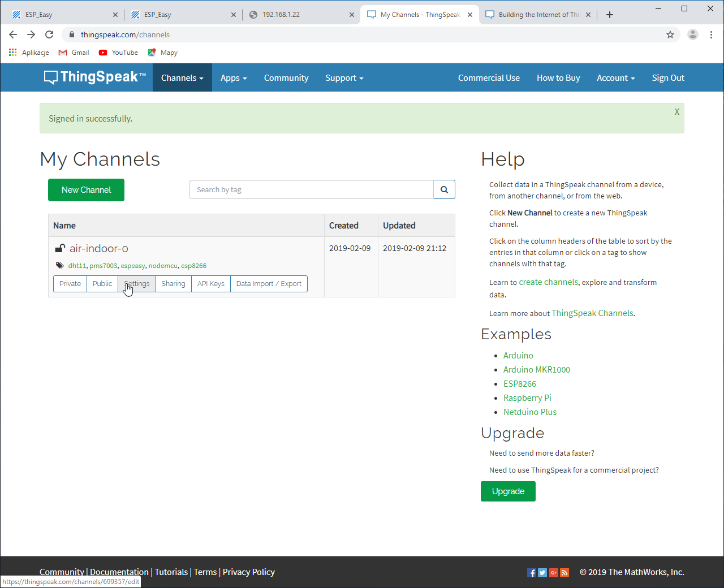This screenshot has height=588, width=724.
Task: Click the browser address bar
Action: 362,34
